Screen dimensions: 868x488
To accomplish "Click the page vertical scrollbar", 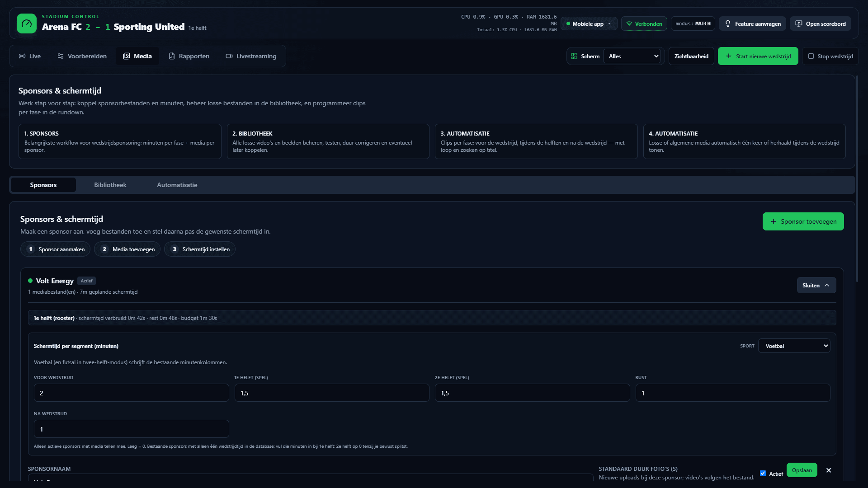I will tap(857, 178).
